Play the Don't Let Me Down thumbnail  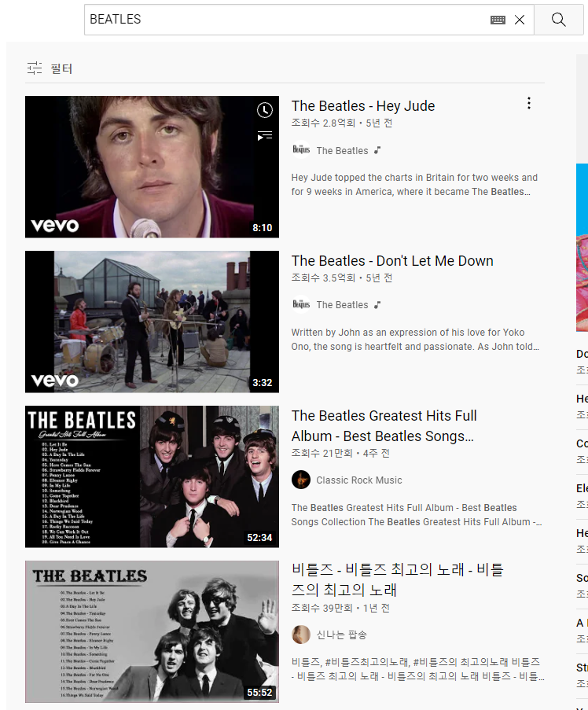coord(152,322)
